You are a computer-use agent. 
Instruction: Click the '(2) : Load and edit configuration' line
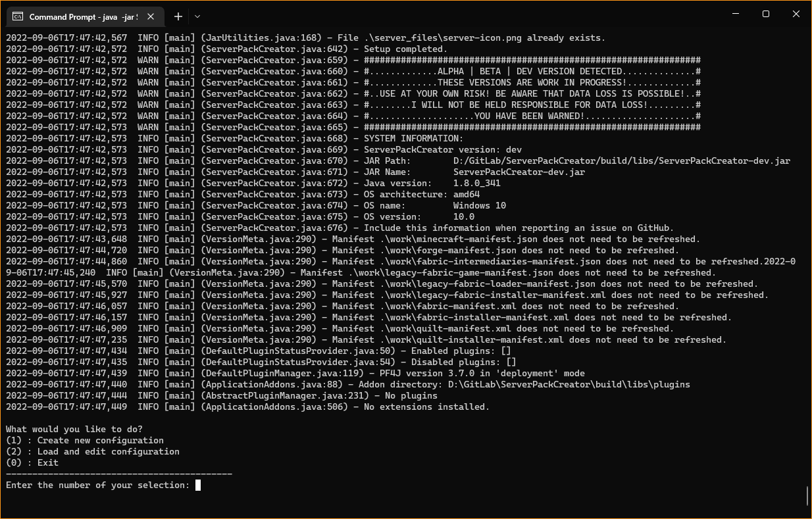(x=93, y=452)
